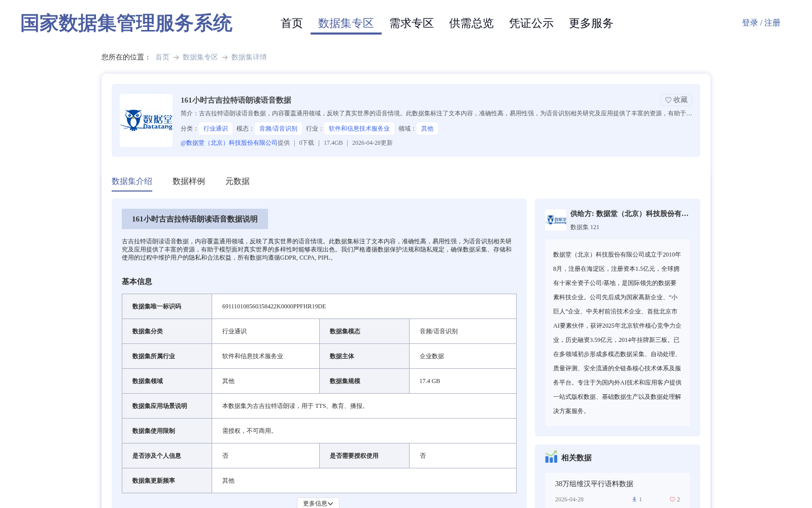812x508 pixels.
Task: Click breadcrumb 首页 link
Action: click(x=162, y=57)
